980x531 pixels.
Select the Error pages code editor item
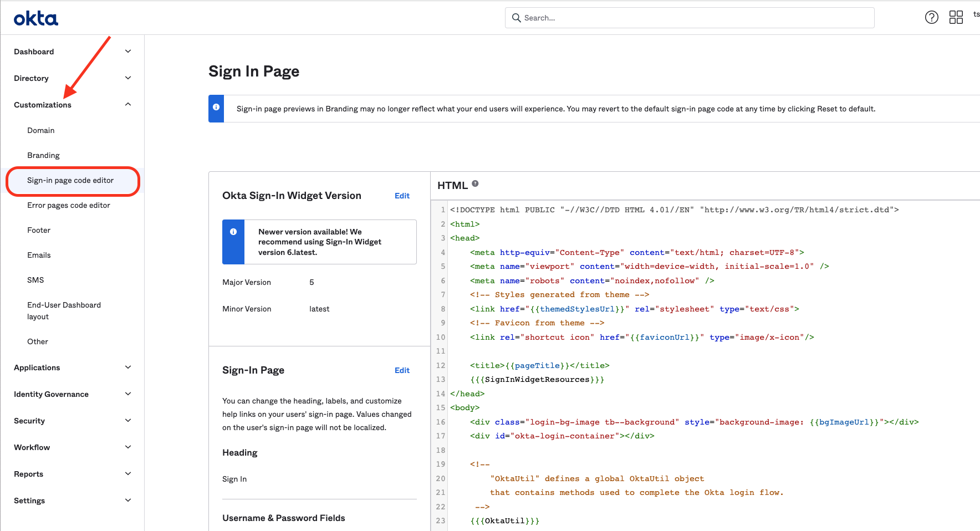69,205
